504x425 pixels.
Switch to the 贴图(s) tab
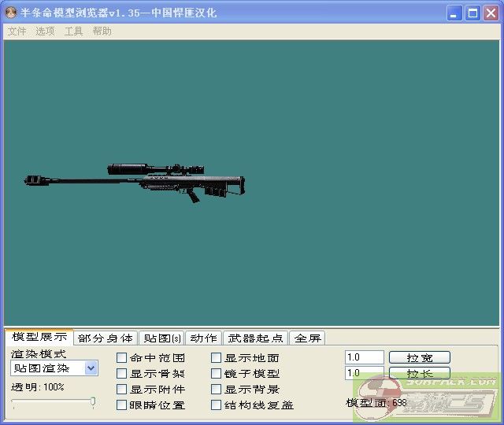pyautogui.click(x=162, y=338)
